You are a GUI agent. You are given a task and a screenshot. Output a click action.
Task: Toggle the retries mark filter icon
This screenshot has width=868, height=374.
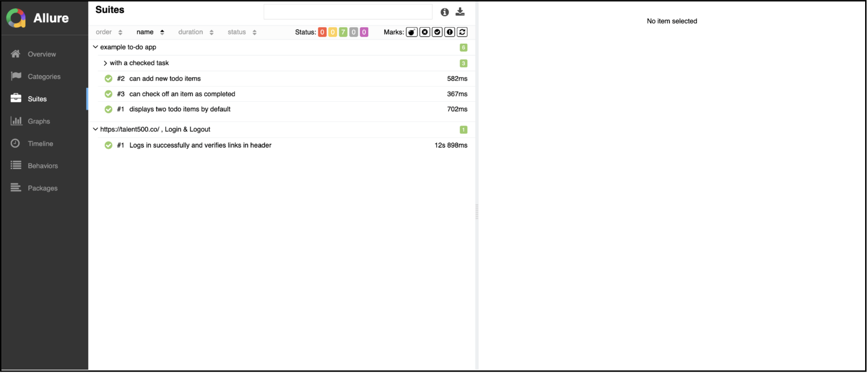[x=462, y=32]
